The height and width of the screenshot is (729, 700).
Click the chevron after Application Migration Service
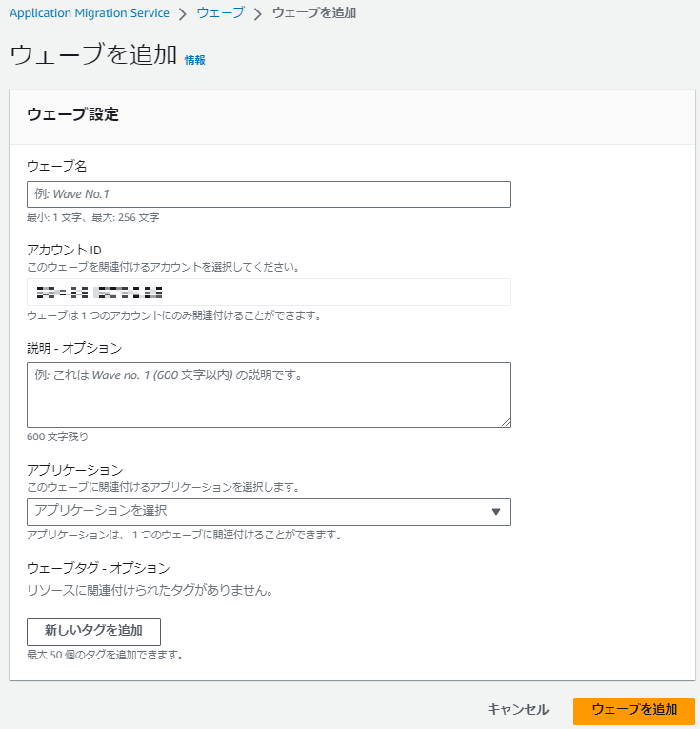click(183, 14)
